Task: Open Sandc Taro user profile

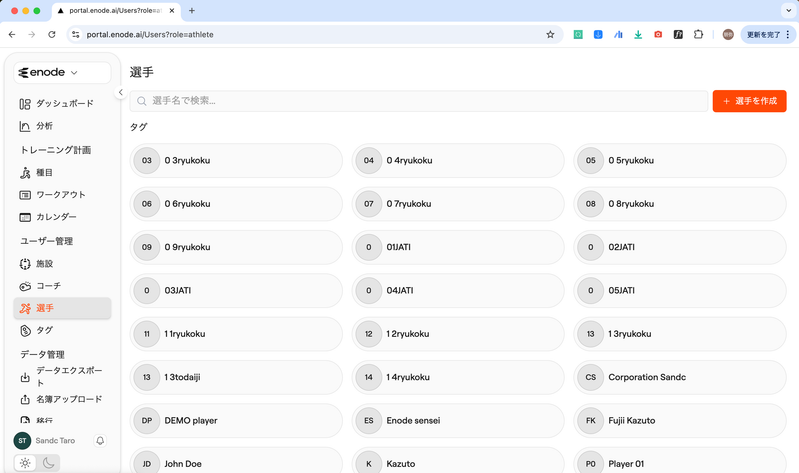Action: click(45, 440)
